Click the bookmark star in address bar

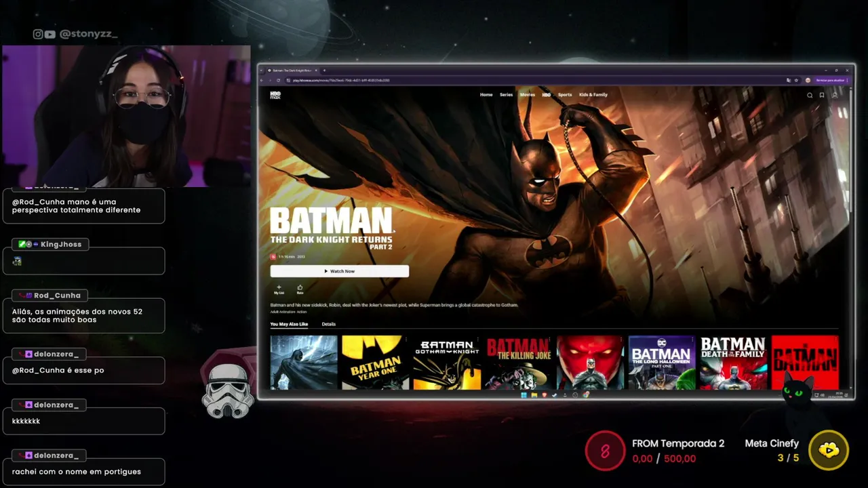(796, 80)
